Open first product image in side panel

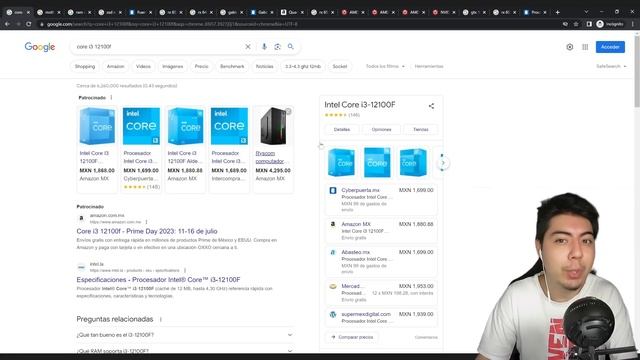[x=341, y=163]
